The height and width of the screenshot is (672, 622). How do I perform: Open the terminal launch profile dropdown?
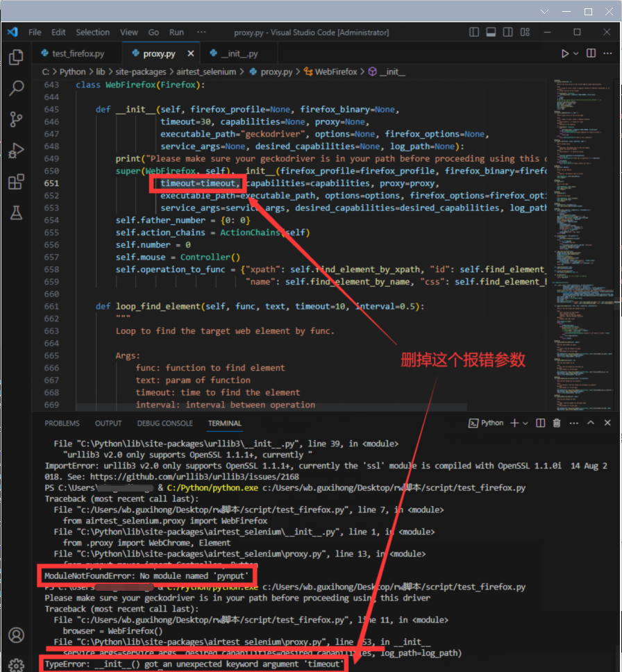[x=525, y=423]
